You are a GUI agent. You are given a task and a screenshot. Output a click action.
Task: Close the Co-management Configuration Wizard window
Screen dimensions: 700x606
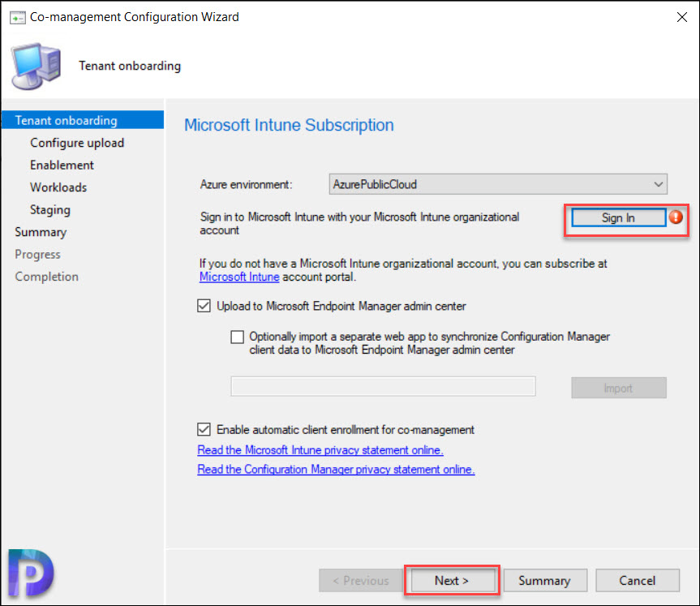681,17
